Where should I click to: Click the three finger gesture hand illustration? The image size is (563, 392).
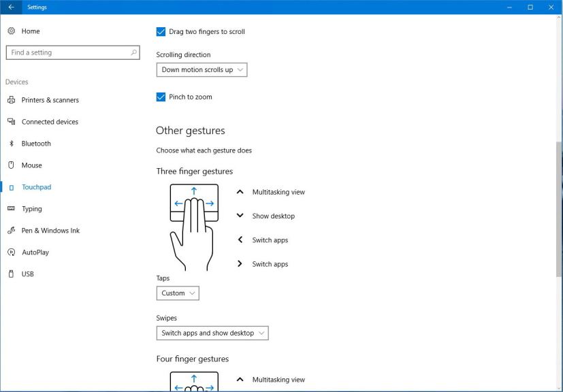[x=194, y=227]
